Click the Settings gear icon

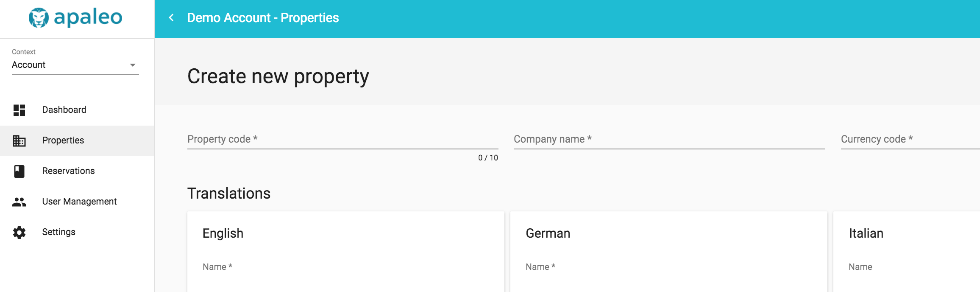coord(19,232)
